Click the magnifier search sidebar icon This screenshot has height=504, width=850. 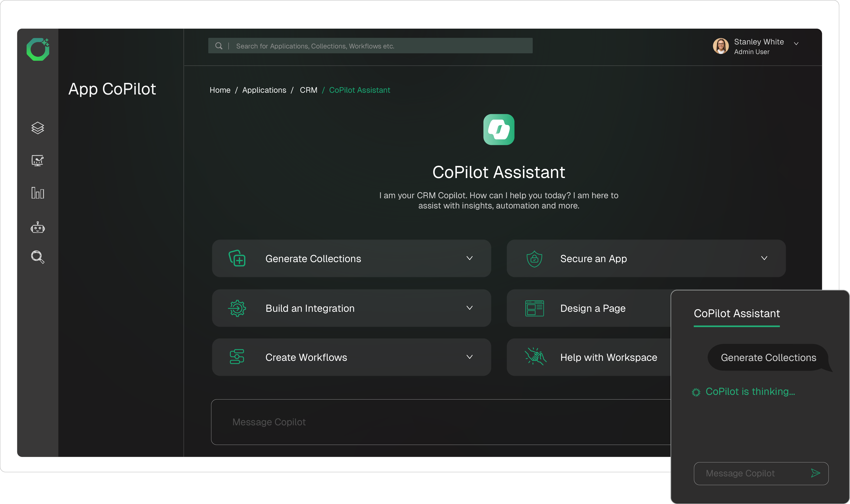(38, 257)
